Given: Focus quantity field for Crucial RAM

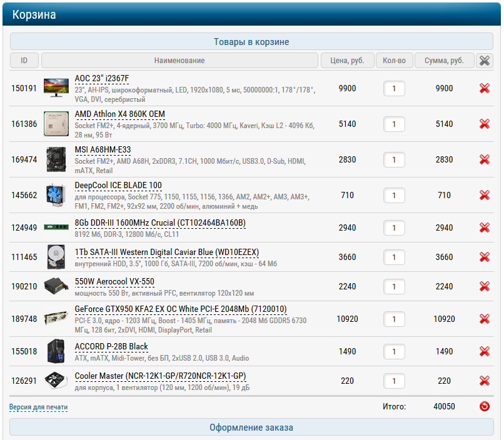Looking at the screenshot, I should [x=394, y=228].
